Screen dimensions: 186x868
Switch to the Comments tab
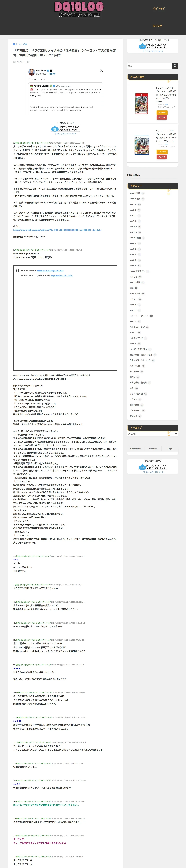pos(136,448)
